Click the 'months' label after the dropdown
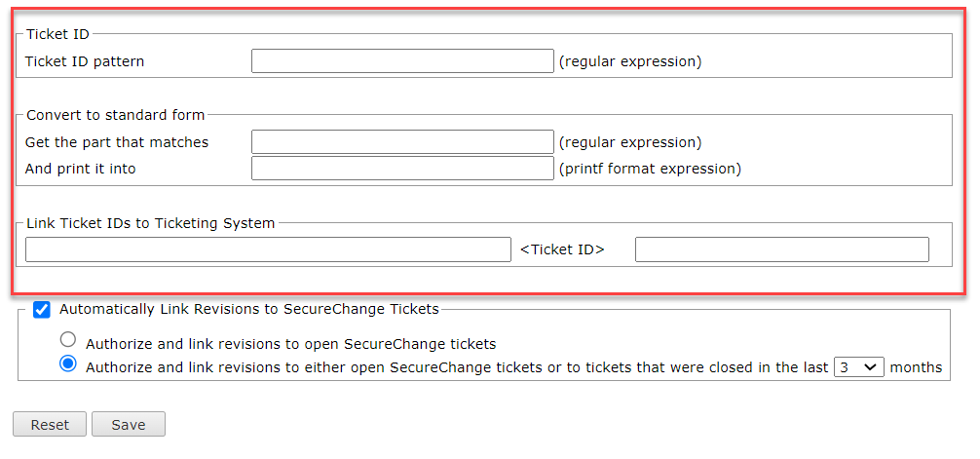The image size is (980, 459). [916, 367]
